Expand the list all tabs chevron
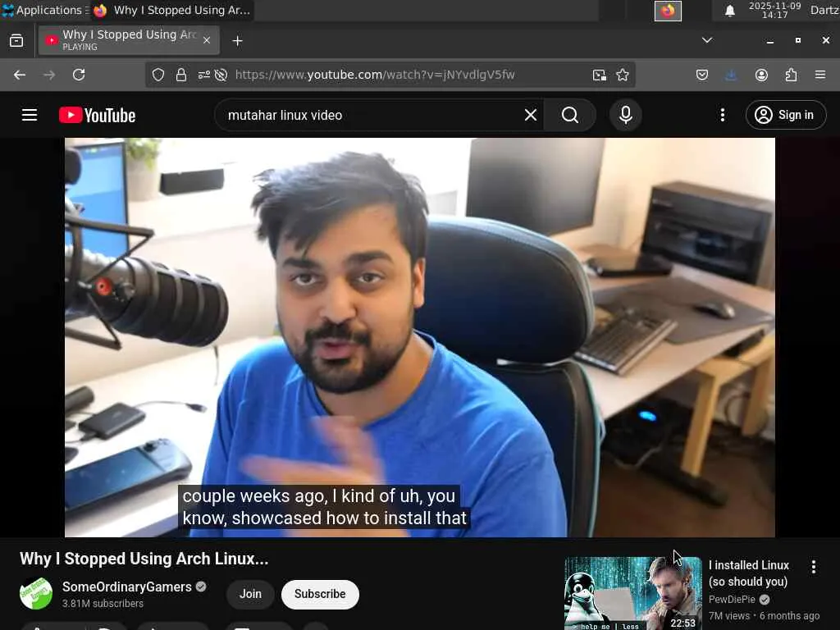Viewport: 840px width, 630px height. [x=707, y=40]
